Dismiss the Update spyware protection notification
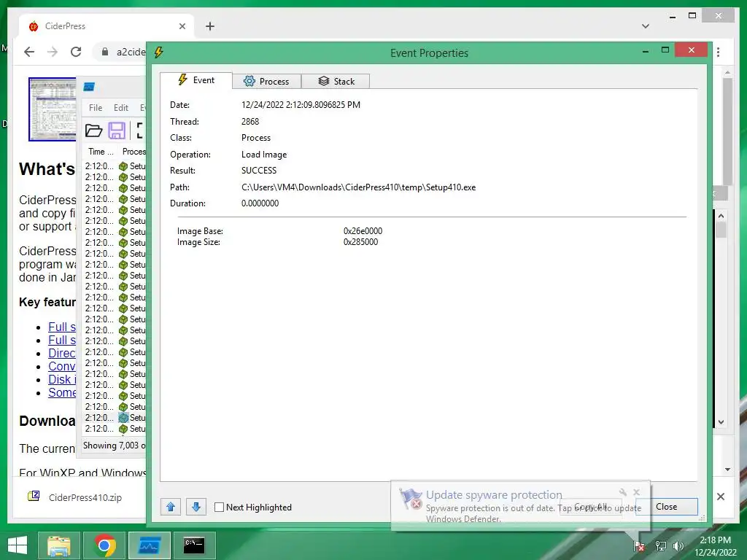Image resolution: width=747 pixels, height=560 pixels. coord(636,492)
